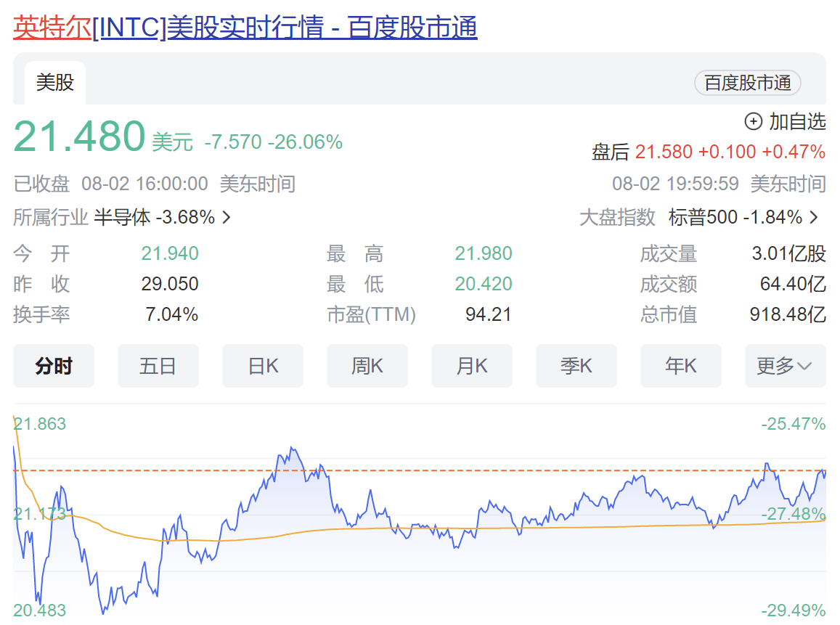
Task: Open the 英特尔[INTC]美股实时行情 title link
Action: pyautogui.click(x=245, y=28)
